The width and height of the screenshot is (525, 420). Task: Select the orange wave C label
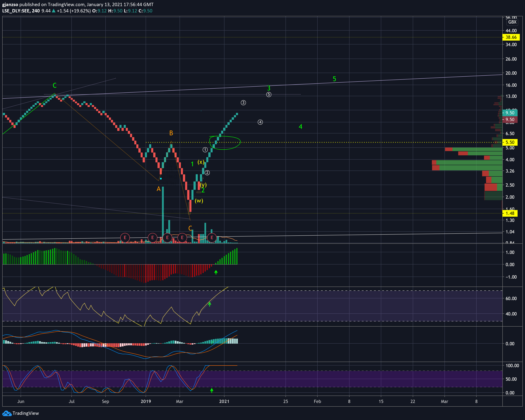click(x=190, y=228)
